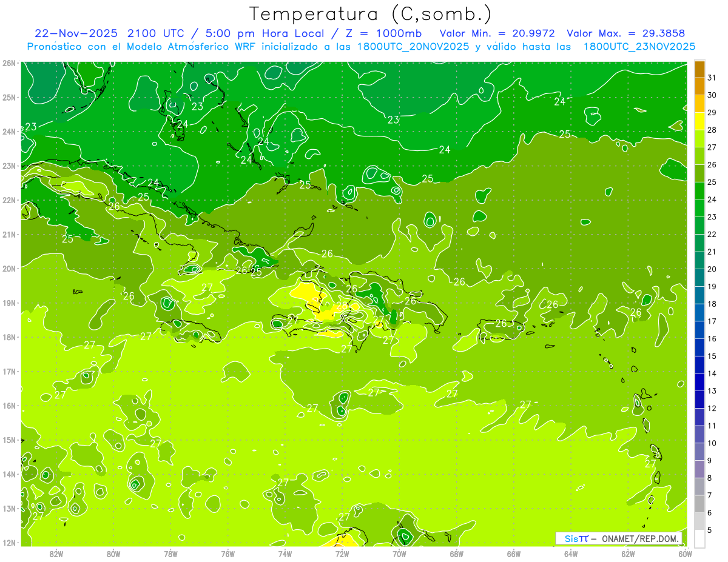Viewport: 728px width, 562px height.
Task: Click the 62W longitude axis label
Action: pyautogui.click(x=628, y=554)
